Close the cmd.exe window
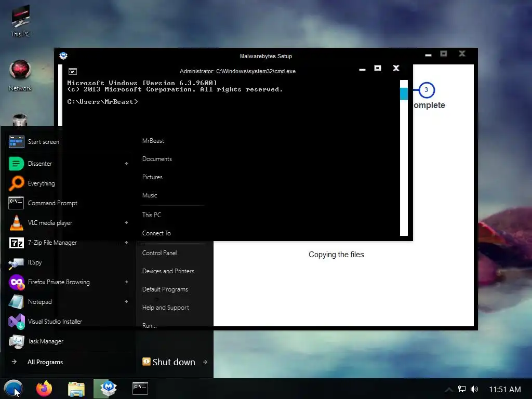532x399 pixels. tap(396, 68)
